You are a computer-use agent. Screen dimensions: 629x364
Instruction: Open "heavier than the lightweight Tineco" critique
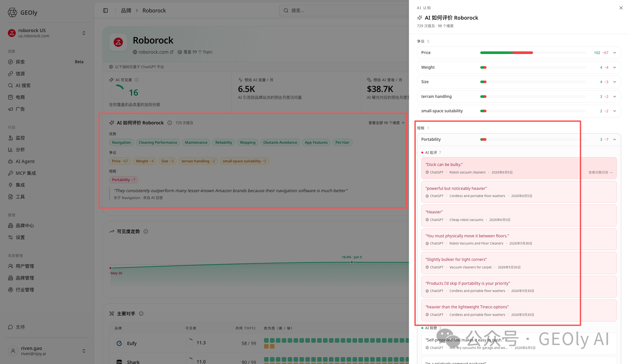pos(519,311)
